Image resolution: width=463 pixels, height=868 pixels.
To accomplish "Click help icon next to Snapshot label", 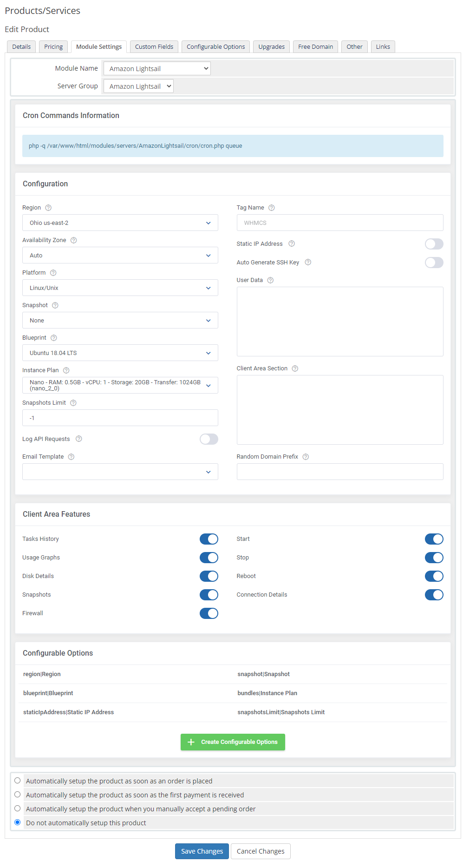I will point(55,305).
